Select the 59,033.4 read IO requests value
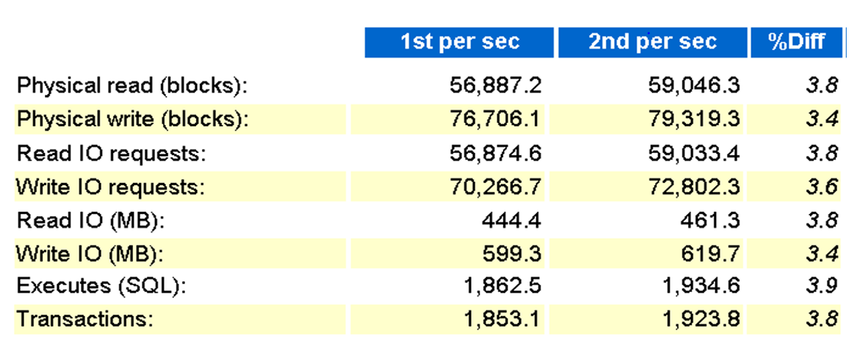 click(693, 154)
